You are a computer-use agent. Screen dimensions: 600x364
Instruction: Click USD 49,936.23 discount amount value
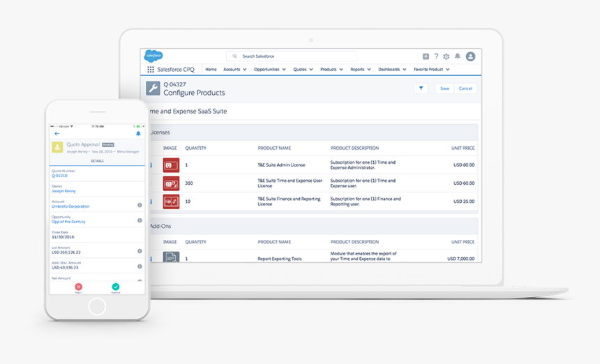pos(65,268)
